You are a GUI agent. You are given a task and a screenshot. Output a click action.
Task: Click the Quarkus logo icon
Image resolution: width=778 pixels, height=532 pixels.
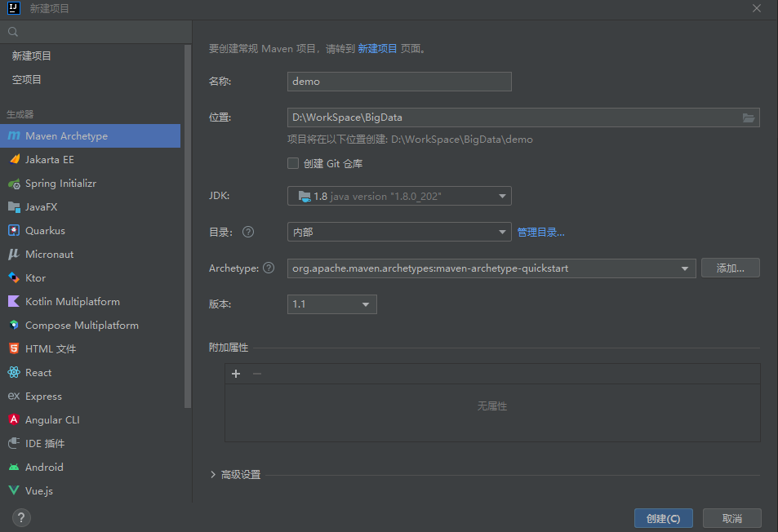14,231
